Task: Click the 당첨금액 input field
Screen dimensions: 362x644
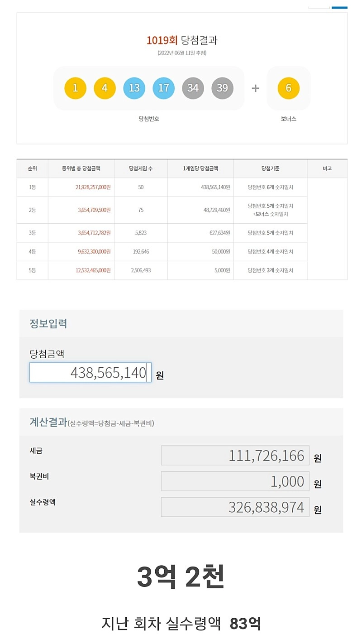Action: 90,372
